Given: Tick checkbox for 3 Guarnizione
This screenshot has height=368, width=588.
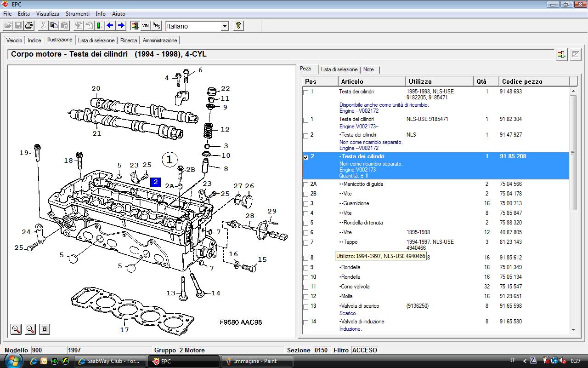Looking at the screenshot, I should point(306,204).
